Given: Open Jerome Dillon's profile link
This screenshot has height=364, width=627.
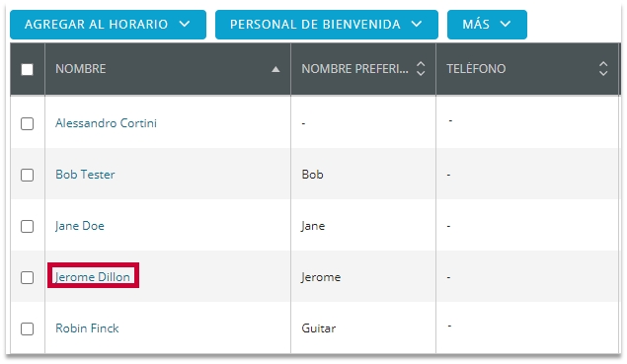Looking at the screenshot, I should pos(93,277).
